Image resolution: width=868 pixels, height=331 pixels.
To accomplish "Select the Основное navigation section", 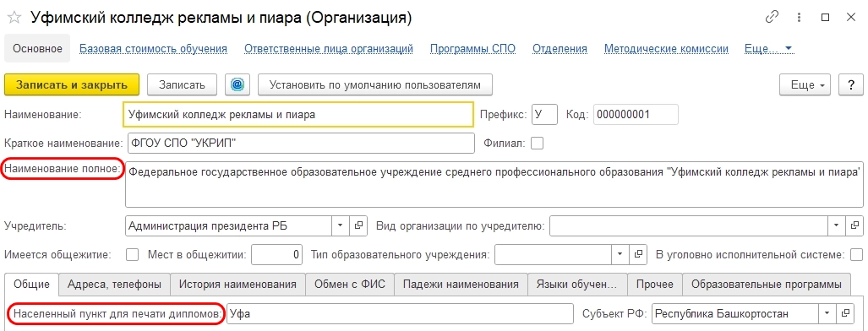I will pos(38,49).
